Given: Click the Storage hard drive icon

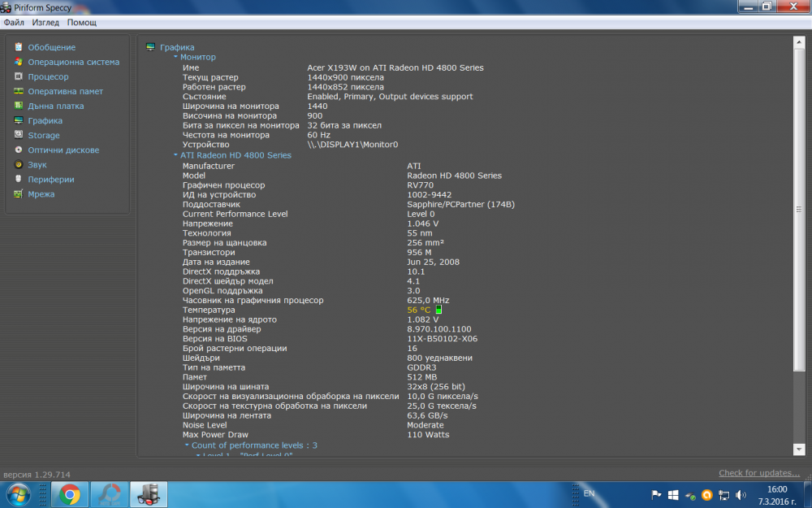Looking at the screenshot, I should coord(19,135).
